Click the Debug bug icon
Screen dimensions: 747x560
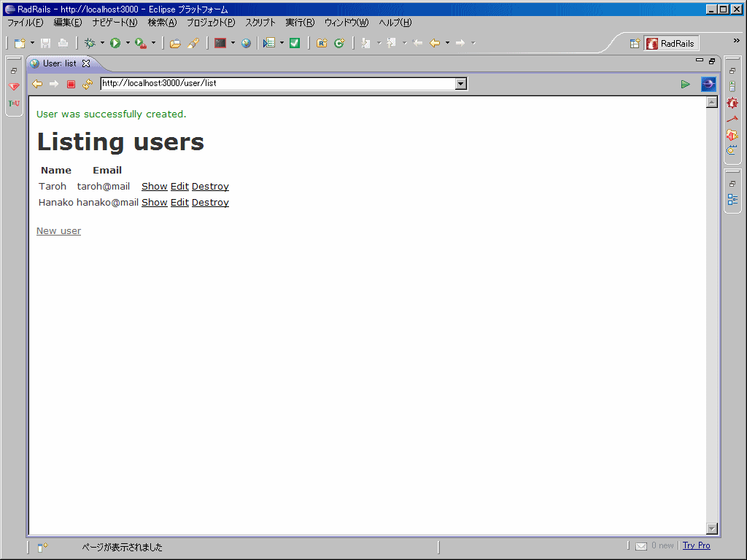(90, 43)
